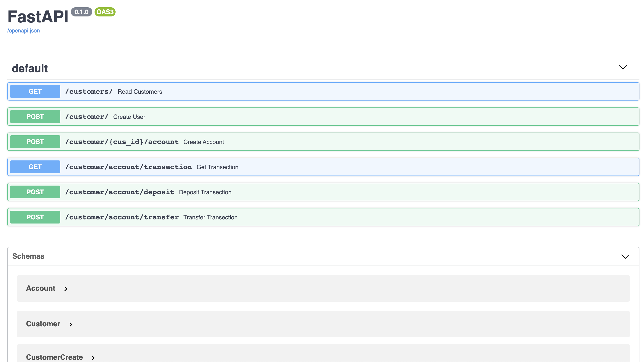Screen dimensions: 644x362
Task: Open /customer/account/deposit endpoint path
Action: [x=119, y=192]
